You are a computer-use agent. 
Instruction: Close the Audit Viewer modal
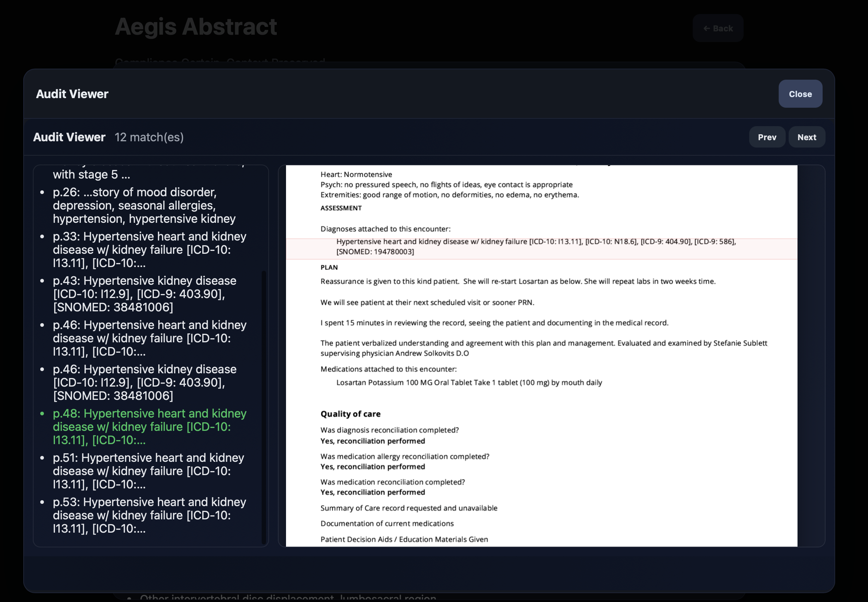800,94
